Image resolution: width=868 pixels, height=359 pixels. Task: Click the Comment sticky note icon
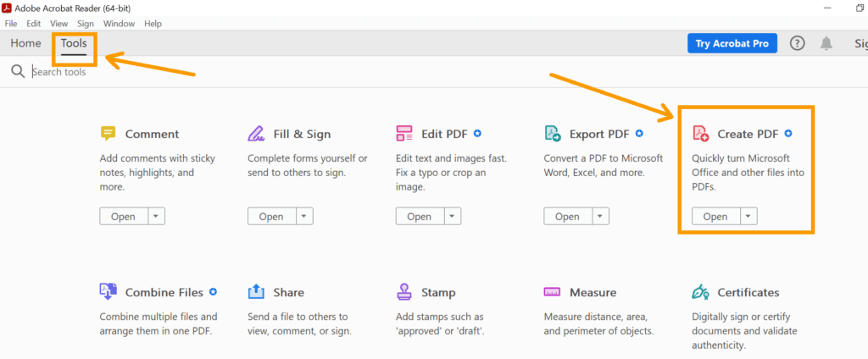pyautogui.click(x=108, y=134)
